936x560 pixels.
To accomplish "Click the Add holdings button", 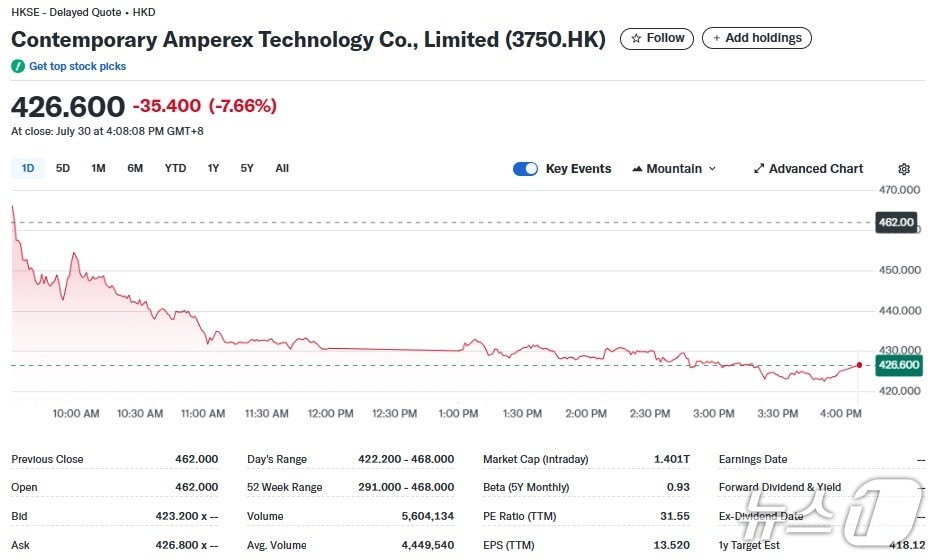I will [x=756, y=38].
